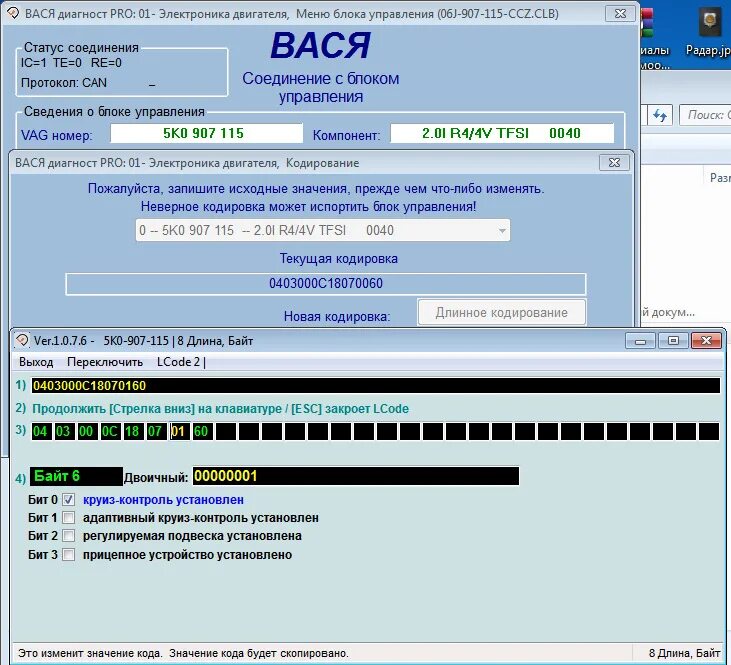Select byte 00 in the byte row
This screenshot has height=665, width=731.
[x=87, y=431]
